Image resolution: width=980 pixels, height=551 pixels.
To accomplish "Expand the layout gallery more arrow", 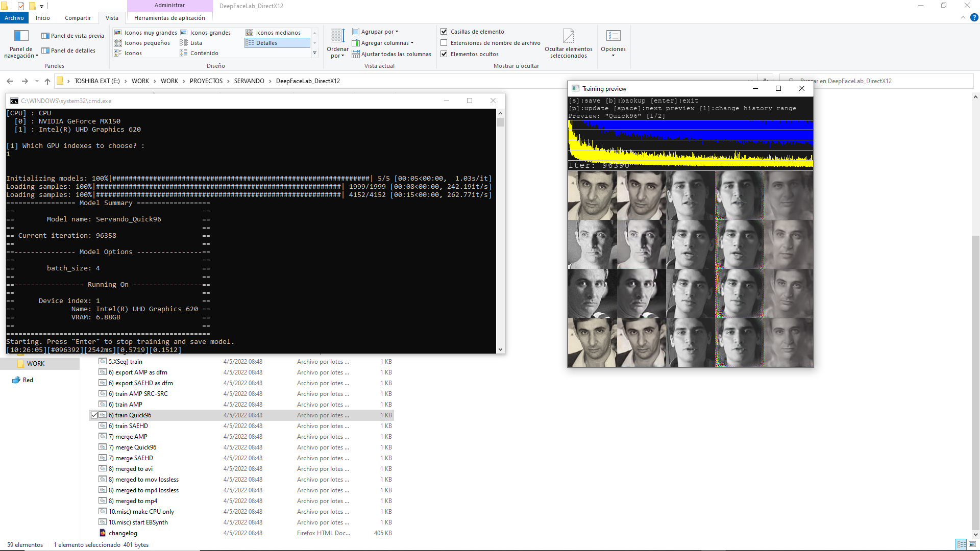I will click(315, 53).
